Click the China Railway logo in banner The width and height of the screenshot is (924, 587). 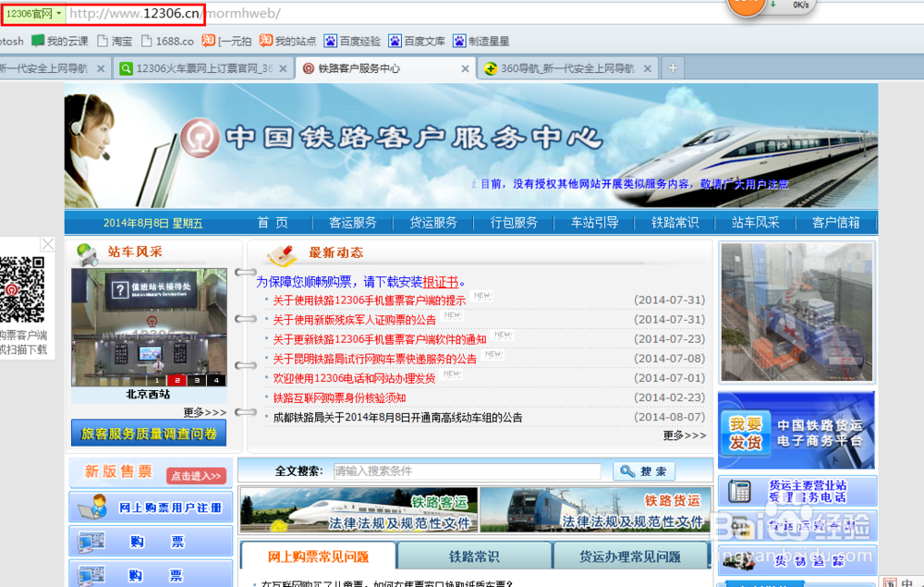[x=200, y=138]
